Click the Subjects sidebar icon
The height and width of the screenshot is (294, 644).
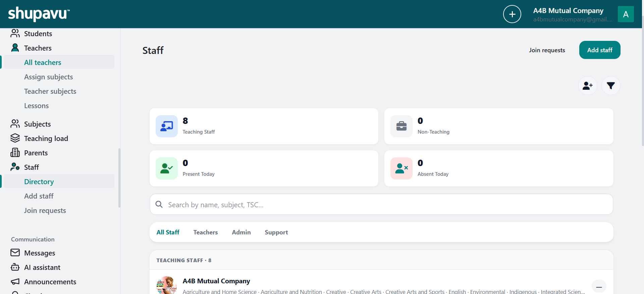pos(15,124)
